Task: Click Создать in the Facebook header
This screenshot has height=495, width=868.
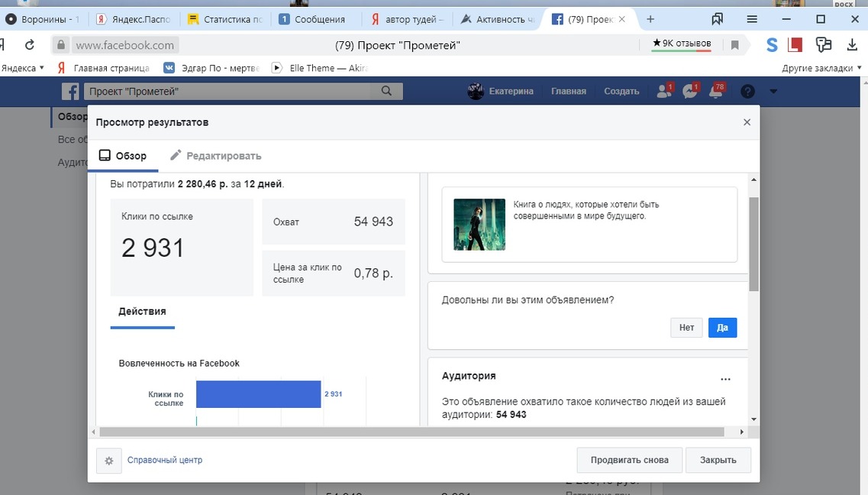Action: tap(621, 91)
